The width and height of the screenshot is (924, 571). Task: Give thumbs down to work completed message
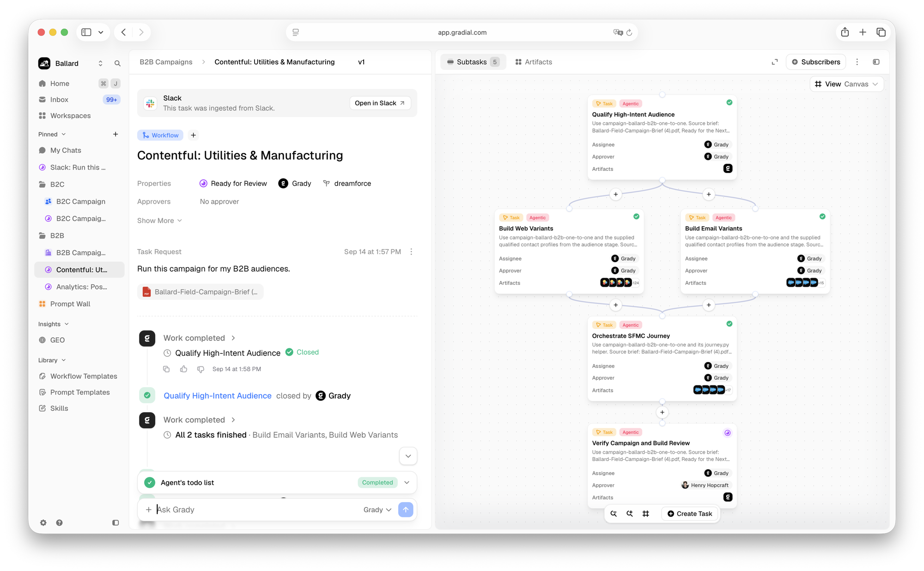(x=201, y=369)
